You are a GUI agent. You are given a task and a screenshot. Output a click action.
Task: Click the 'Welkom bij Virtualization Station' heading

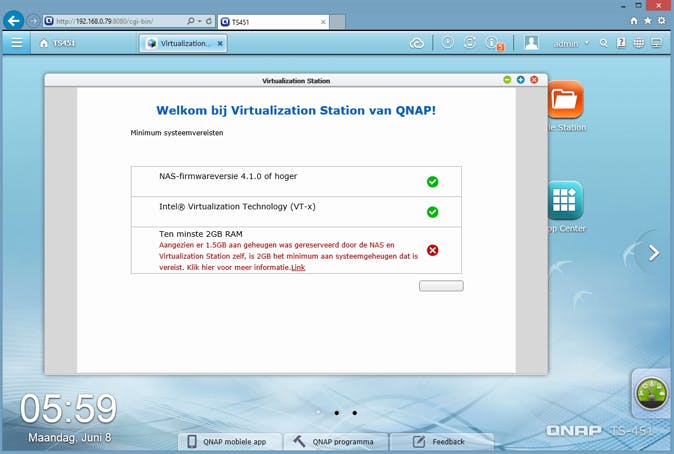(296, 110)
